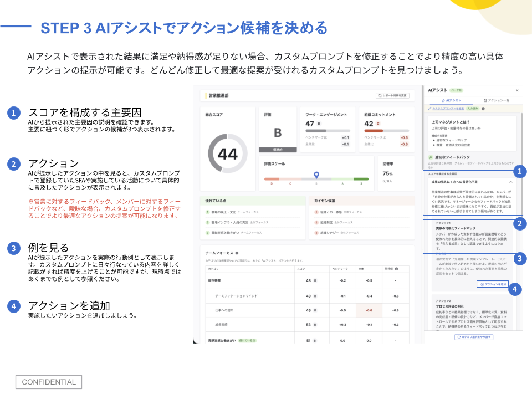The width and height of the screenshot is (532, 399).
Task: Select 組織制度 in カイゼン候補 list
Action: (x=362, y=222)
